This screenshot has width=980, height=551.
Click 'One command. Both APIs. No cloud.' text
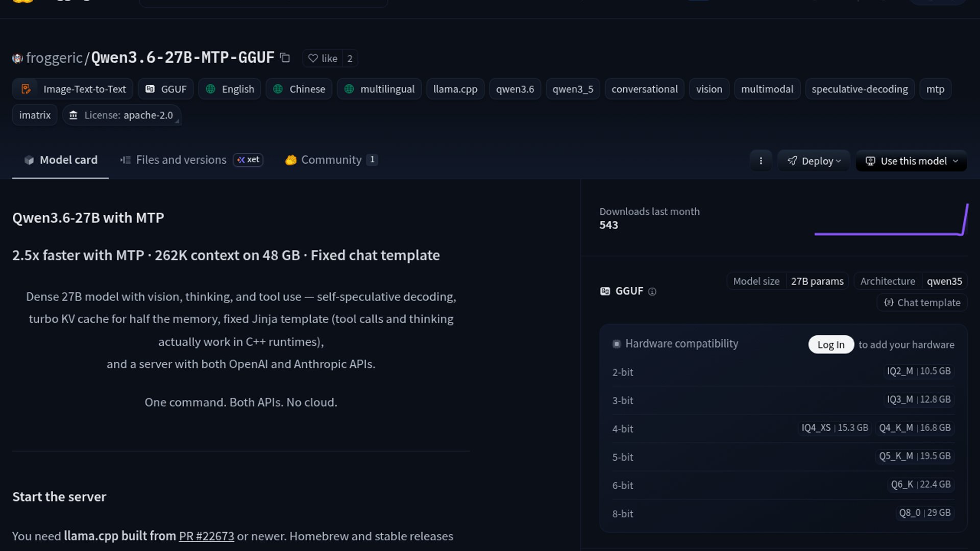pyautogui.click(x=241, y=403)
